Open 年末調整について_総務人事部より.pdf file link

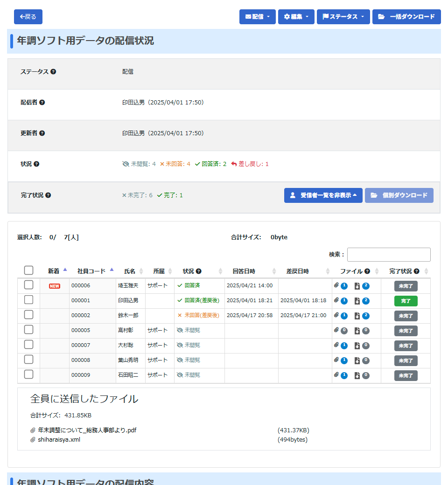(x=87, y=430)
